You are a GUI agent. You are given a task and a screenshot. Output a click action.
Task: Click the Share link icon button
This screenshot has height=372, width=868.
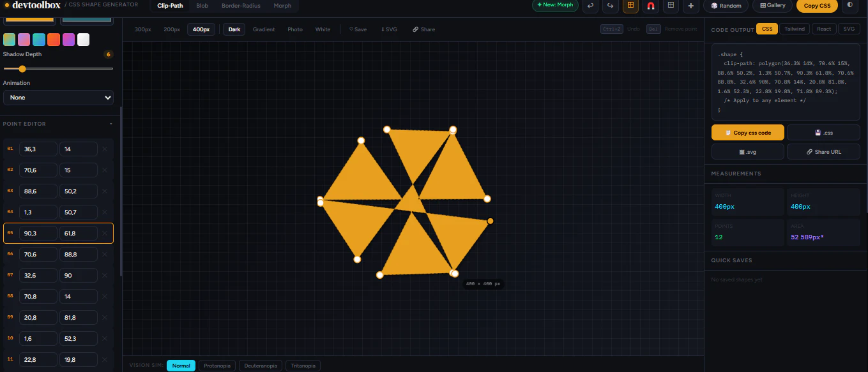[423, 29]
